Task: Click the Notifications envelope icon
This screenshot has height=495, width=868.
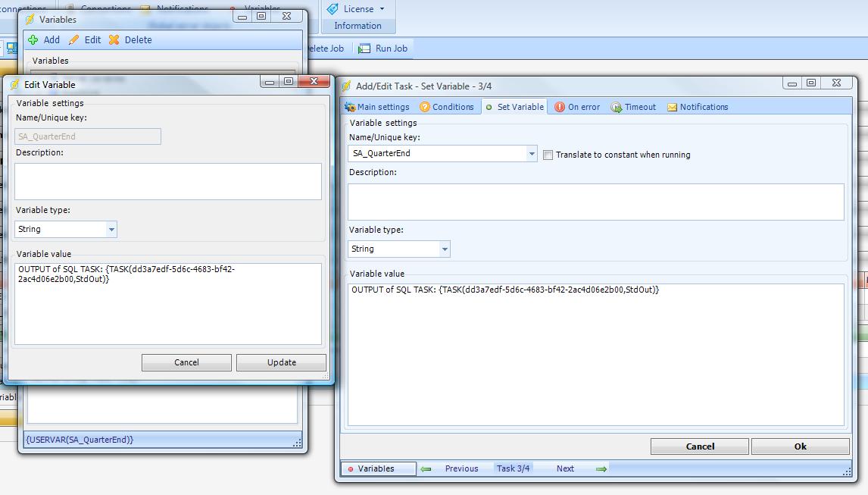Action: [672, 108]
